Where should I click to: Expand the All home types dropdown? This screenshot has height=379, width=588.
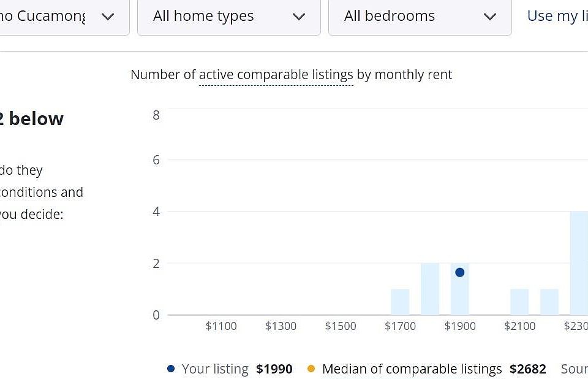228,17
